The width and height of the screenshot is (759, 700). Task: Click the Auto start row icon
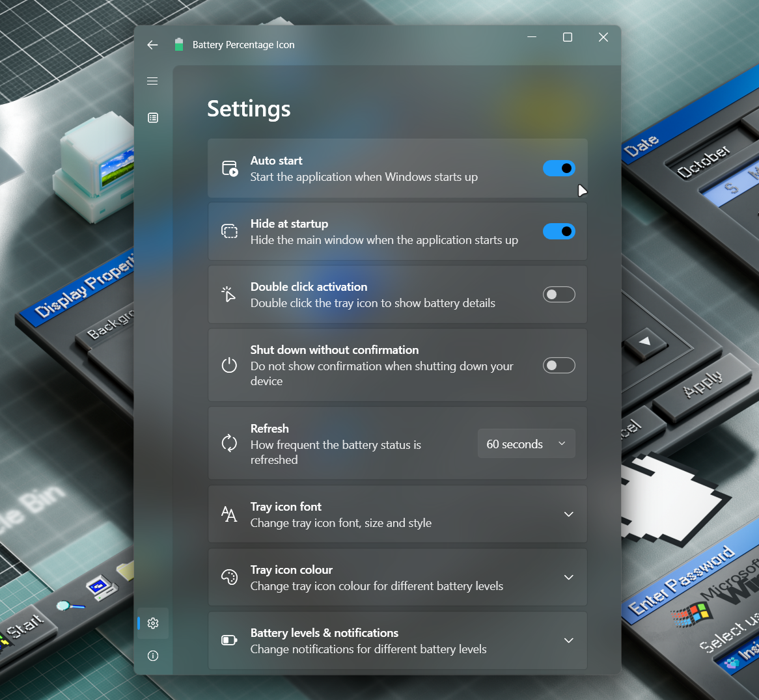[229, 168]
